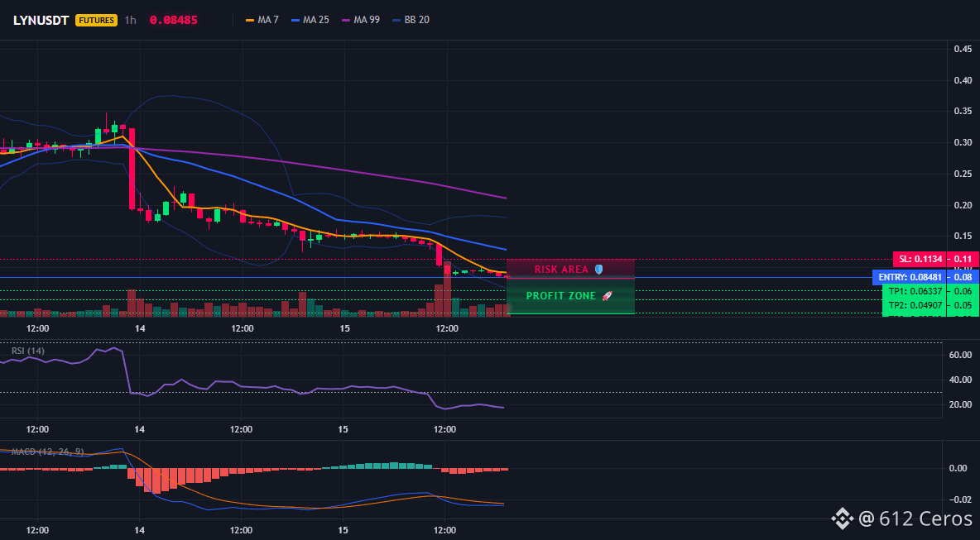Toggle the RSI (14) indicator label
Viewport: 980px width, 540px height.
[x=28, y=351]
